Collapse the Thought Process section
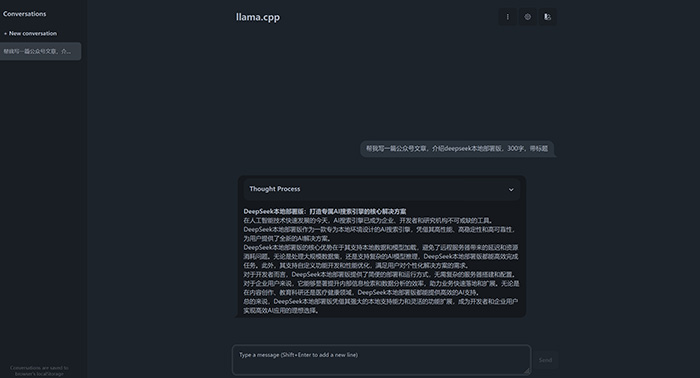This screenshot has height=378, width=700. coord(382,189)
